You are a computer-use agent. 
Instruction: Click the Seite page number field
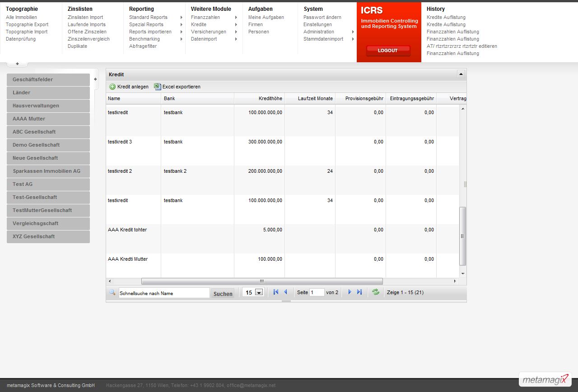point(317,292)
